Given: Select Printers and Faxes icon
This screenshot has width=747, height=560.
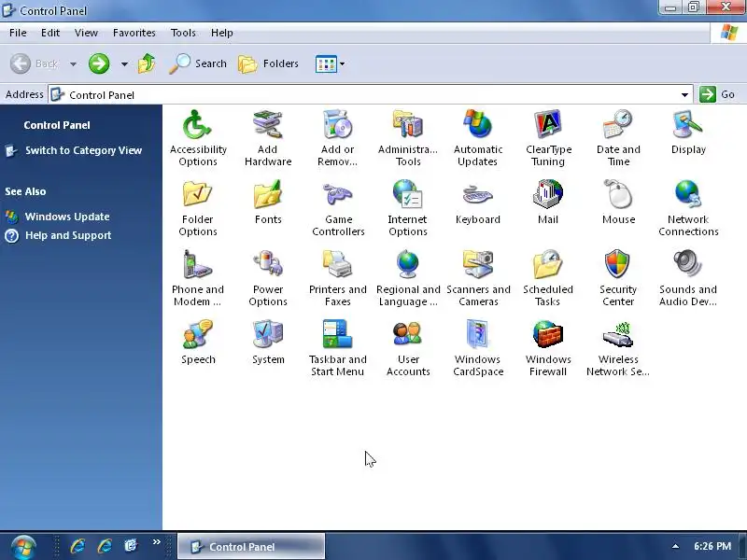Looking at the screenshot, I should click(337, 264).
